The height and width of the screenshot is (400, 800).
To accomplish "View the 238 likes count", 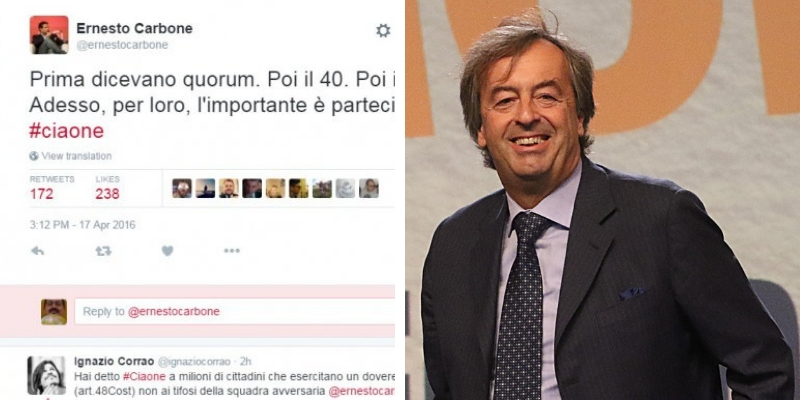I will (x=107, y=194).
